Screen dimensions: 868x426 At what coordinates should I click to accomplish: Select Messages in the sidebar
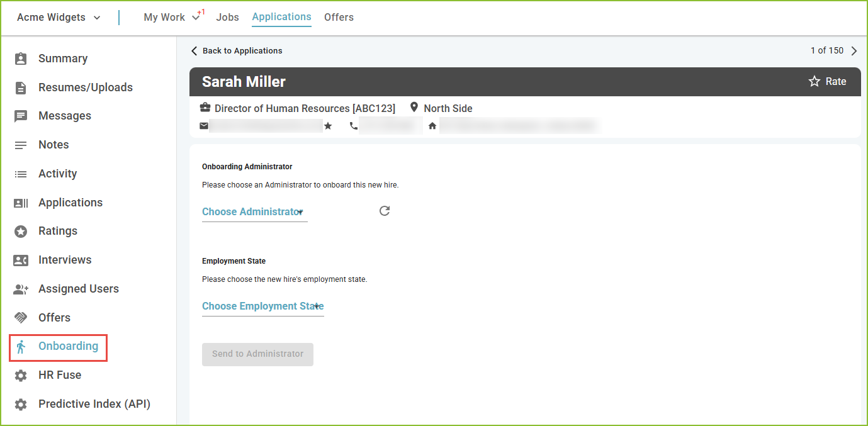[65, 116]
